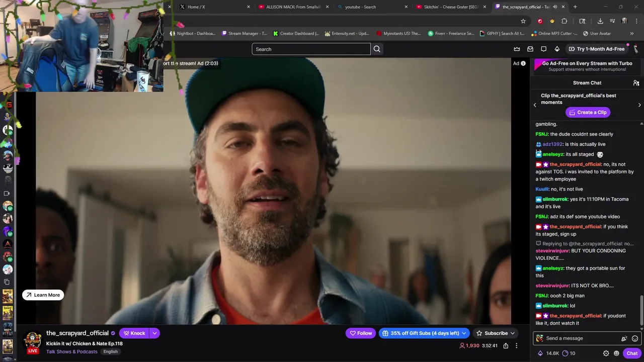The height and width of the screenshot is (362, 644).
Task: Open the emote picker smiley in message box
Action: (x=635, y=338)
